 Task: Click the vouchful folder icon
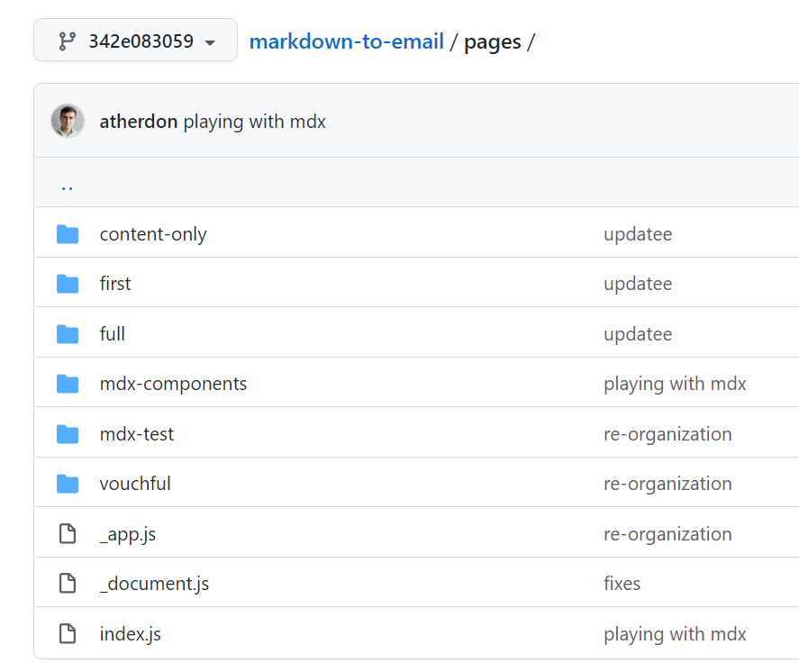coord(68,484)
